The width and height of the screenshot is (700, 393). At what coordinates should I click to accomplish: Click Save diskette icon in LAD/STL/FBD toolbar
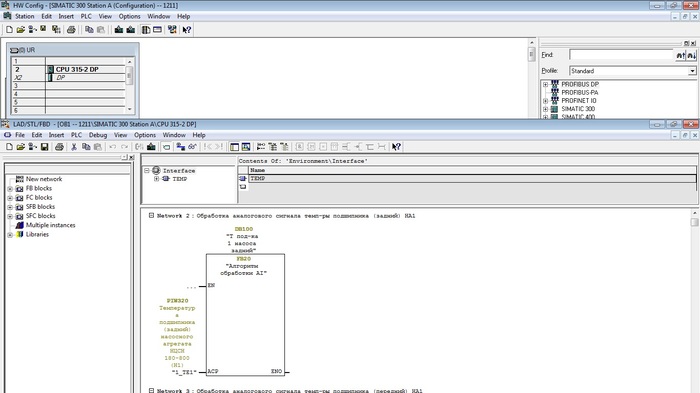44,146
